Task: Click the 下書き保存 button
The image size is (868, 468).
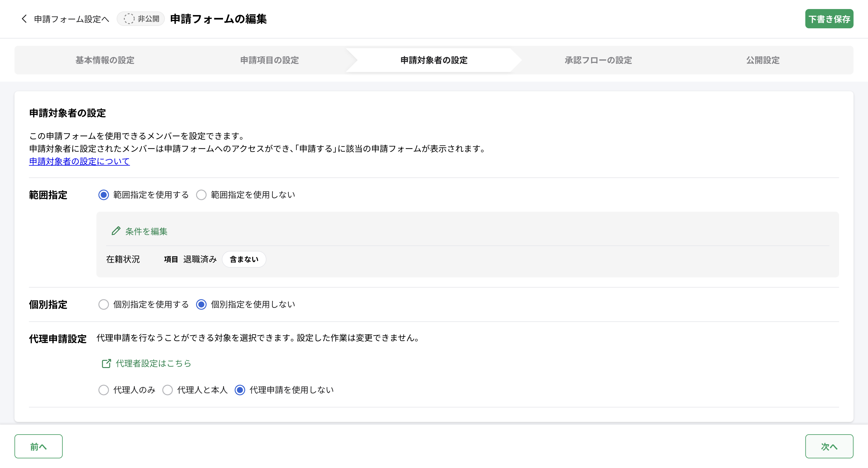Action: click(x=829, y=19)
